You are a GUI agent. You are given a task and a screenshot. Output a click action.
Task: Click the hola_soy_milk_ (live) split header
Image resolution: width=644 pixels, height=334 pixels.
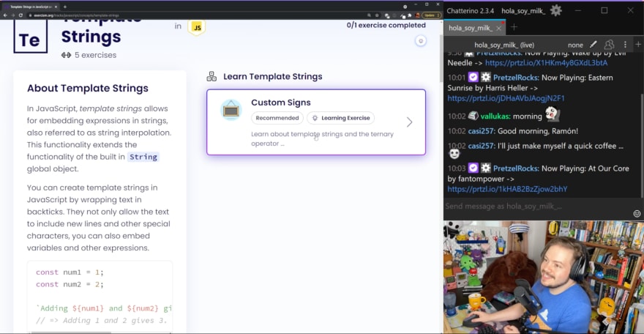pos(504,45)
